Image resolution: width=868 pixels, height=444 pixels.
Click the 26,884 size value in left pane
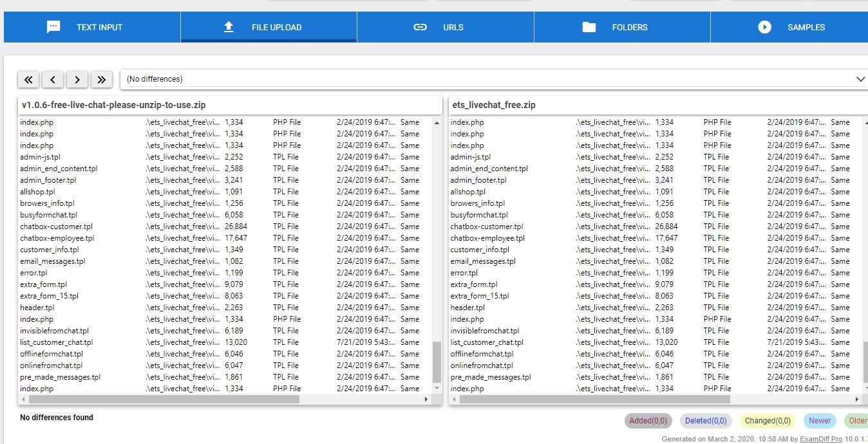(x=236, y=227)
